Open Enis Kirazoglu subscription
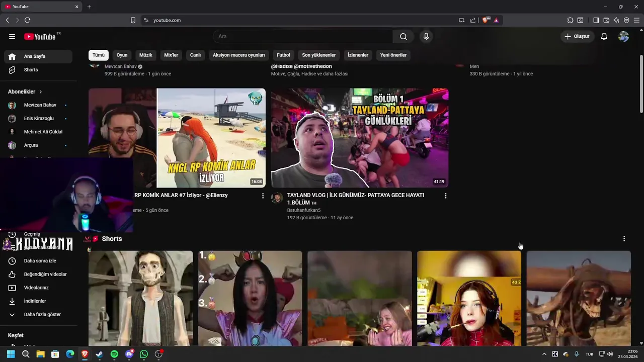Screen dimensions: 644x362 (x=38, y=119)
